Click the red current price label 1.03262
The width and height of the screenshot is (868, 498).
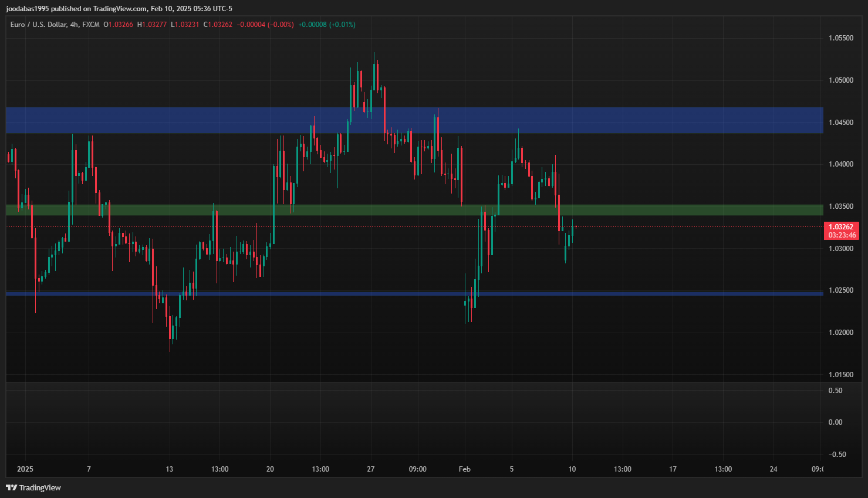click(x=841, y=227)
